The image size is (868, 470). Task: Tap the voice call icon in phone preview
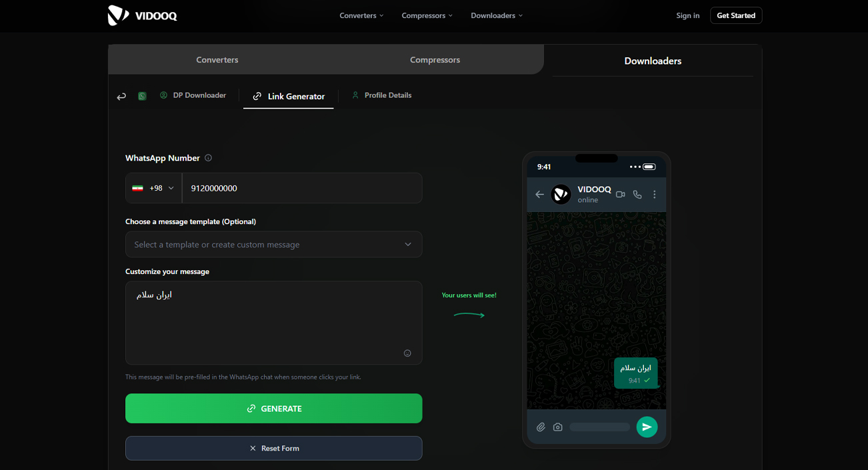click(637, 195)
